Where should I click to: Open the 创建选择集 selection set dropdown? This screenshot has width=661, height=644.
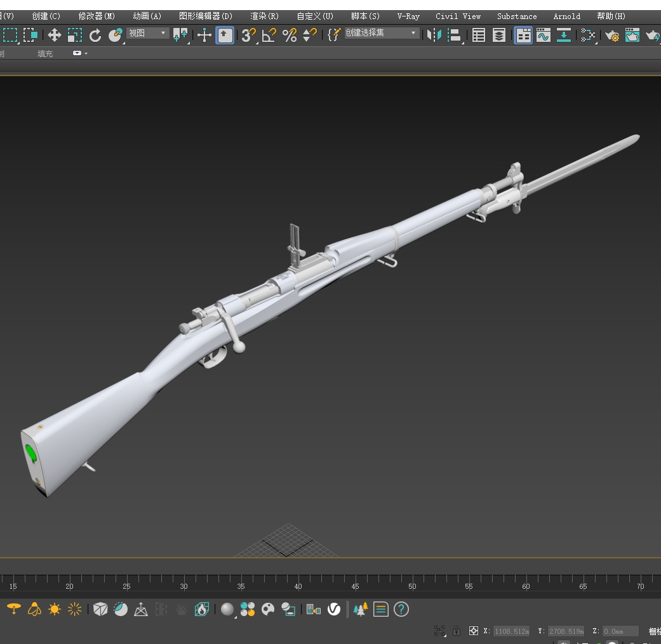click(382, 33)
